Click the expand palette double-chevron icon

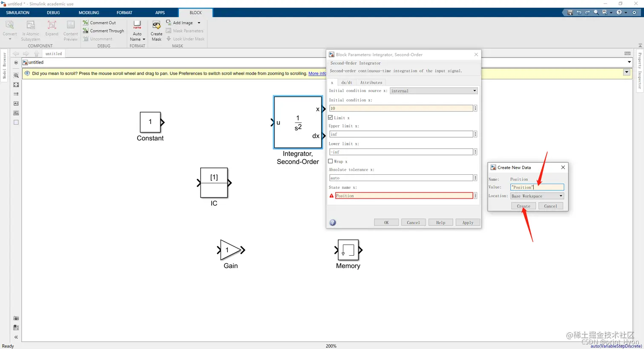pos(16,337)
